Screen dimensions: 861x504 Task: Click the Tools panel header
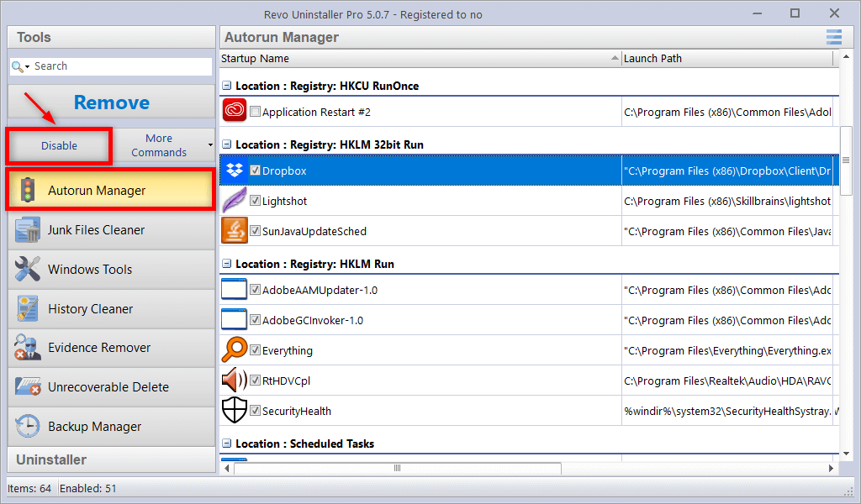tap(112, 37)
